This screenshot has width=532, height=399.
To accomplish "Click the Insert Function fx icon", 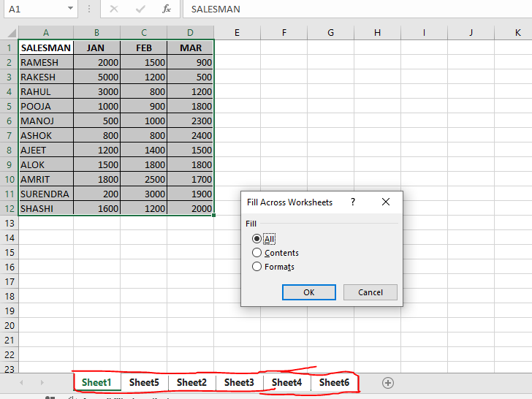I will [167, 9].
